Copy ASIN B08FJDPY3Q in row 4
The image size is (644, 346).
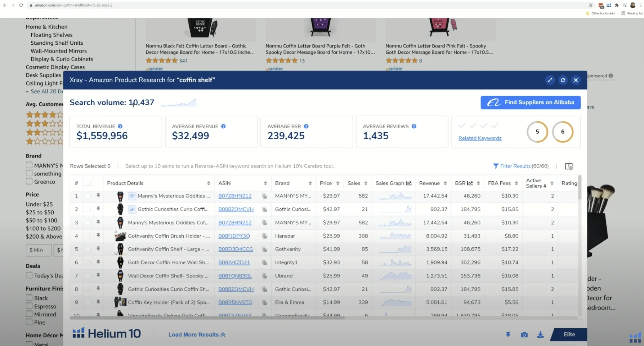(x=264, y=236)
